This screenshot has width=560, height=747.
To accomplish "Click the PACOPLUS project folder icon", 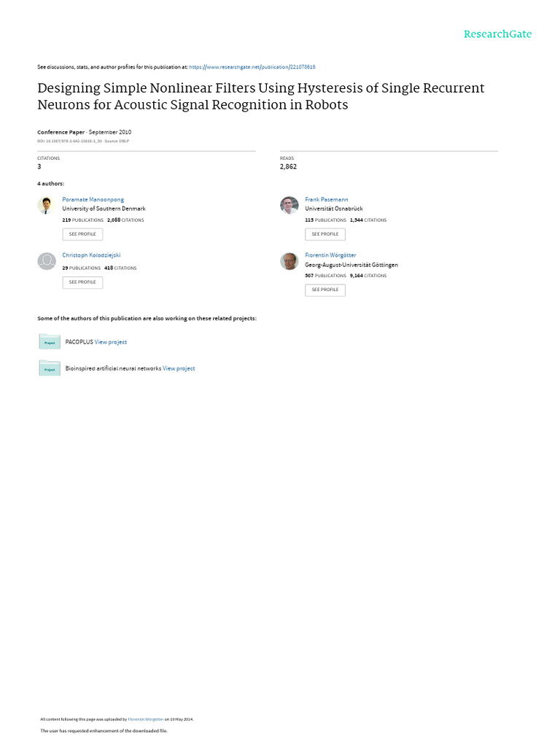I will click(50, 341).
